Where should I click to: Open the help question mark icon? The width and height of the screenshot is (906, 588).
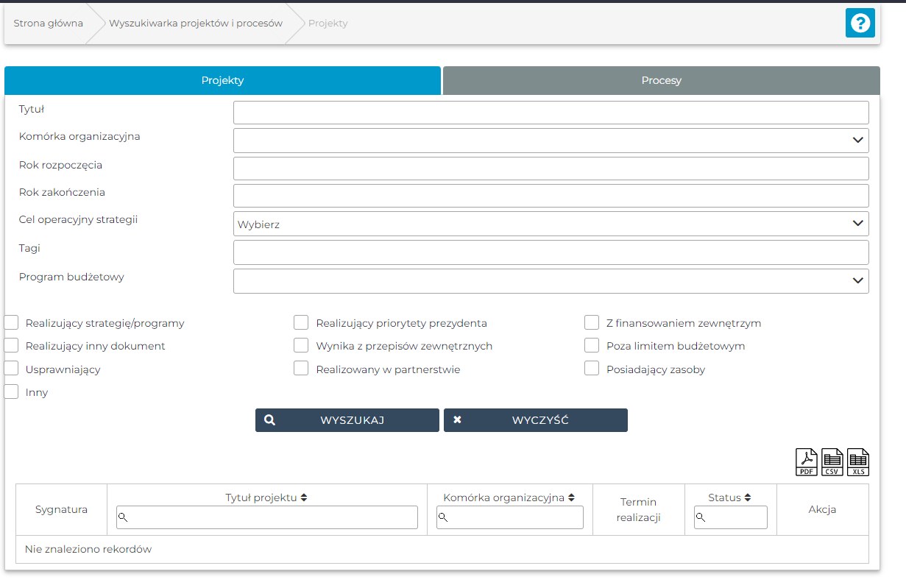[860, 23]
